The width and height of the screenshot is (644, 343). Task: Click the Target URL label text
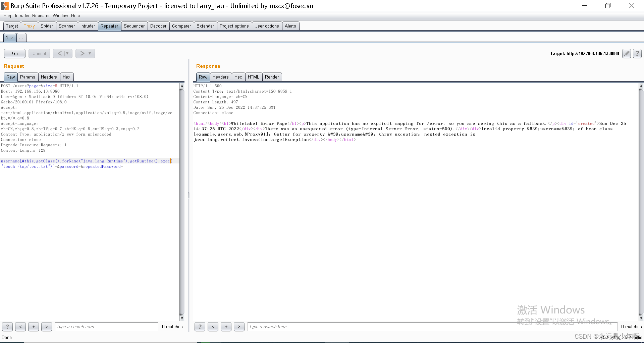click(584, 53)
